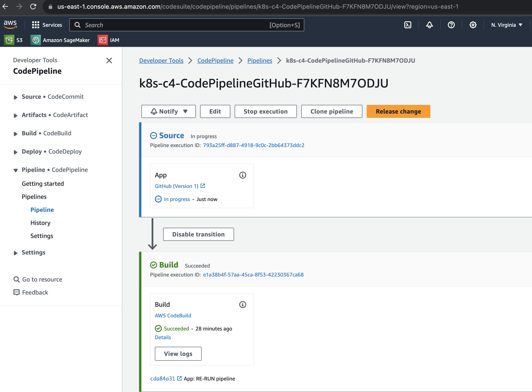Screen dimensions: 532x392
Task: Click Clone pipeline button
Action: coord(332,111)
